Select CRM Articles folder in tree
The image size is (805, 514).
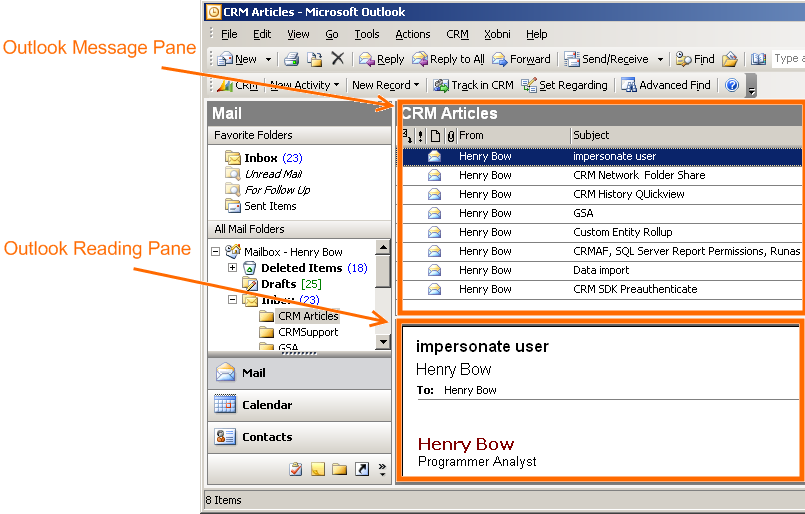(308, 316)
